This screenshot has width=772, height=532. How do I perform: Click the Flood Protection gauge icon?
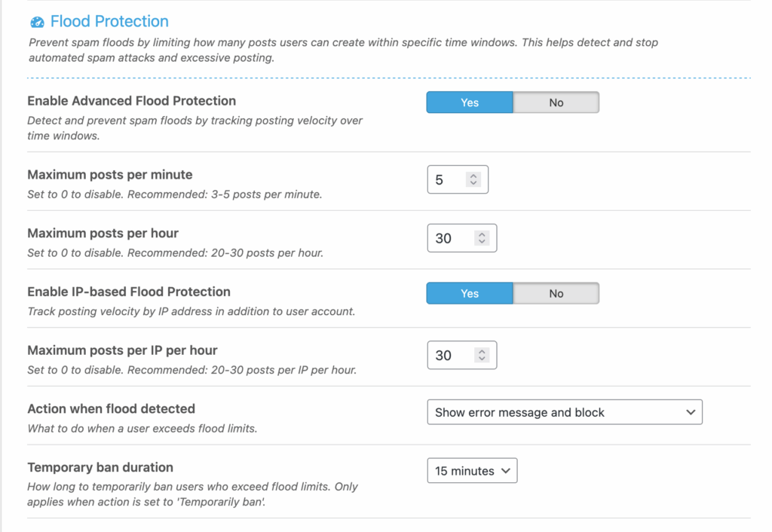tap(37, 23)
